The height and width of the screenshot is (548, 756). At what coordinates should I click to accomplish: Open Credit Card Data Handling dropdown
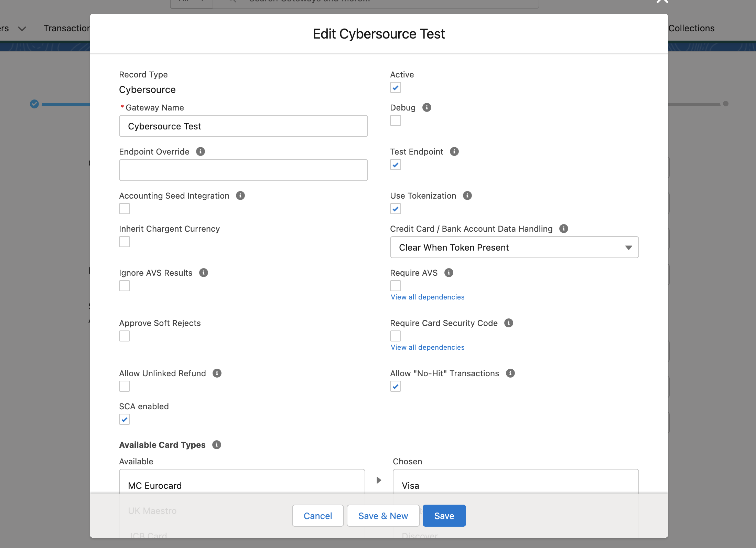pos(514,247)
